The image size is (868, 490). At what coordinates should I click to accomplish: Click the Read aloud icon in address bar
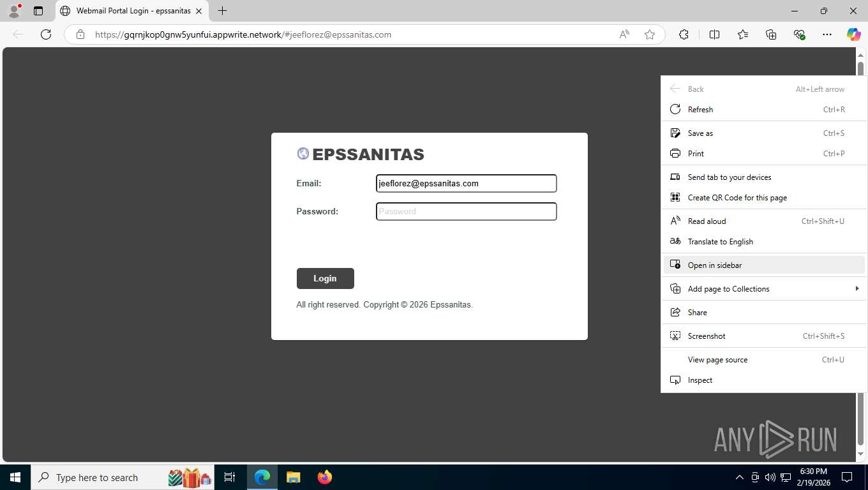coord(624,34)
